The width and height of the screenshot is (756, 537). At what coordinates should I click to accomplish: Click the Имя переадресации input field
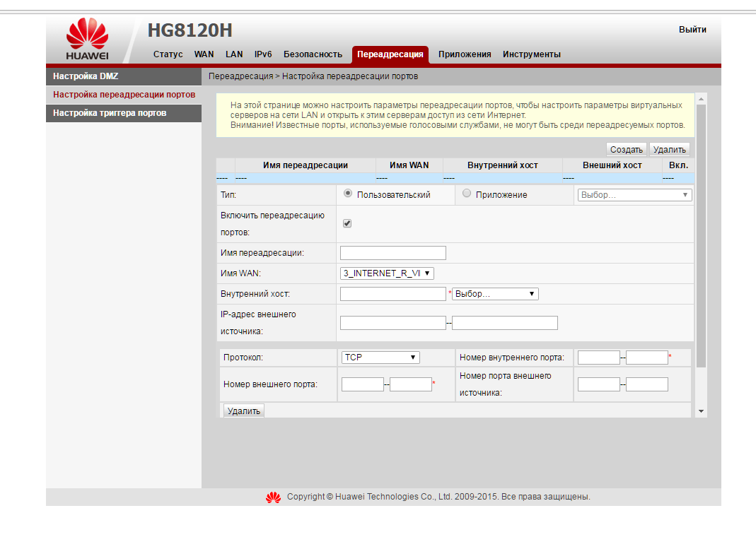pyautogui.click(x=393, y=253)
